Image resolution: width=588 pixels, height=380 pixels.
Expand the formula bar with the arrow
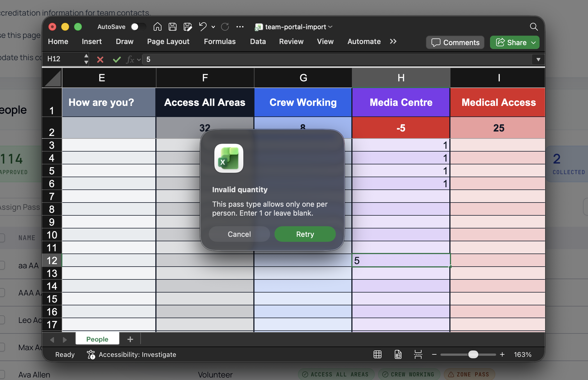click(538, 59)
